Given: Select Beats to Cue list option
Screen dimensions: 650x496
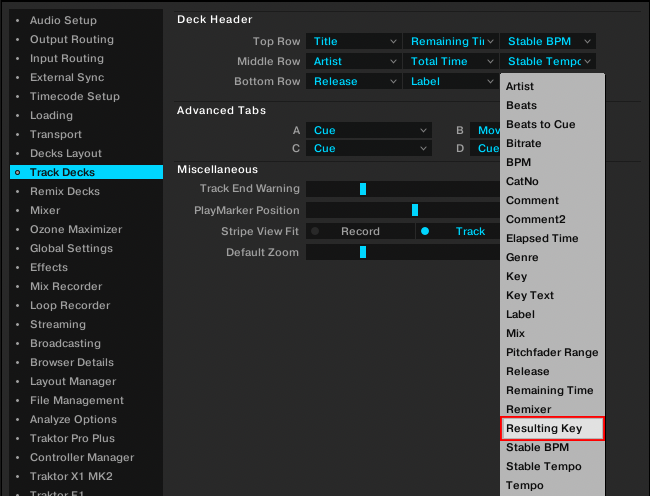Looking at the screenshot, I should pyautogui.click(x=540, y=124).
